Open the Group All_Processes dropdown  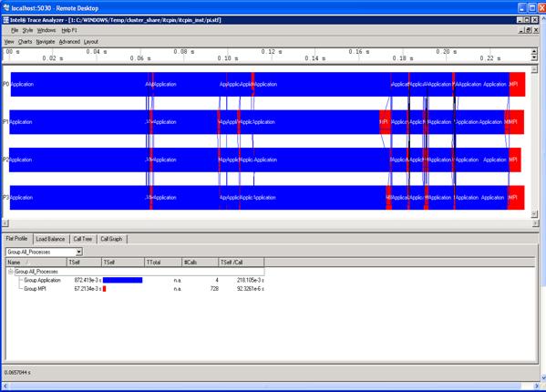click(79, 252)
